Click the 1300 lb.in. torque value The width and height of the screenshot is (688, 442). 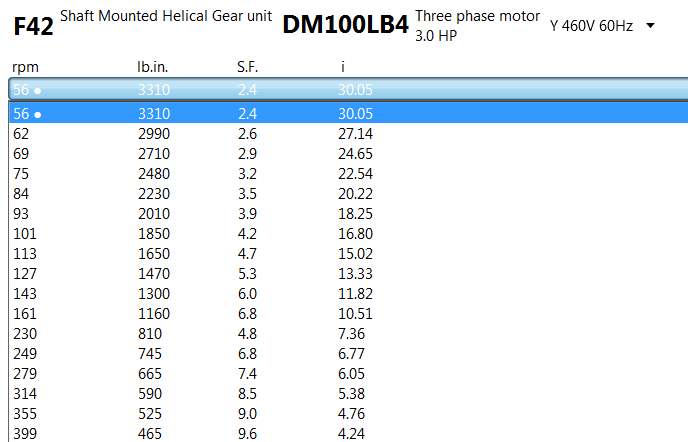pyautogui.click(x=154, y=293)
